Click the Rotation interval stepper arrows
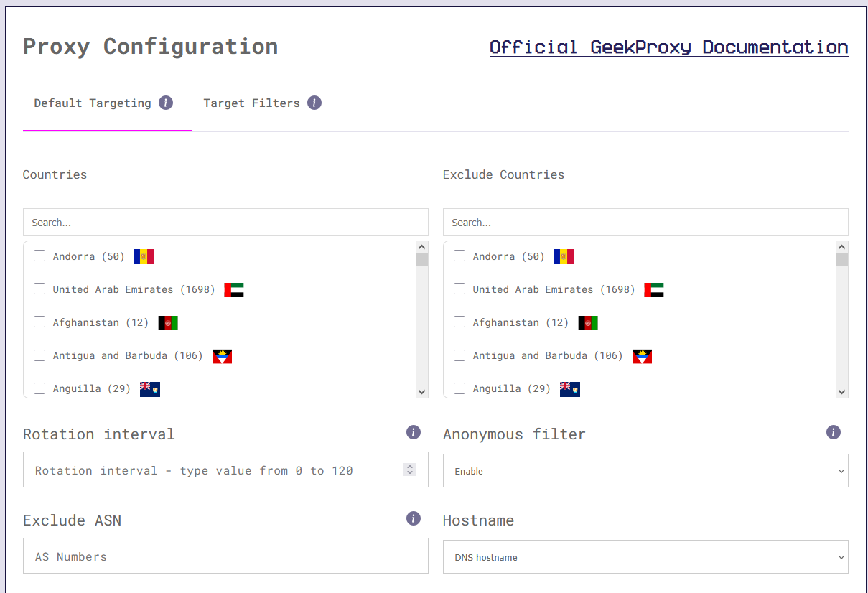868x593 pixels. coord(410,470)
